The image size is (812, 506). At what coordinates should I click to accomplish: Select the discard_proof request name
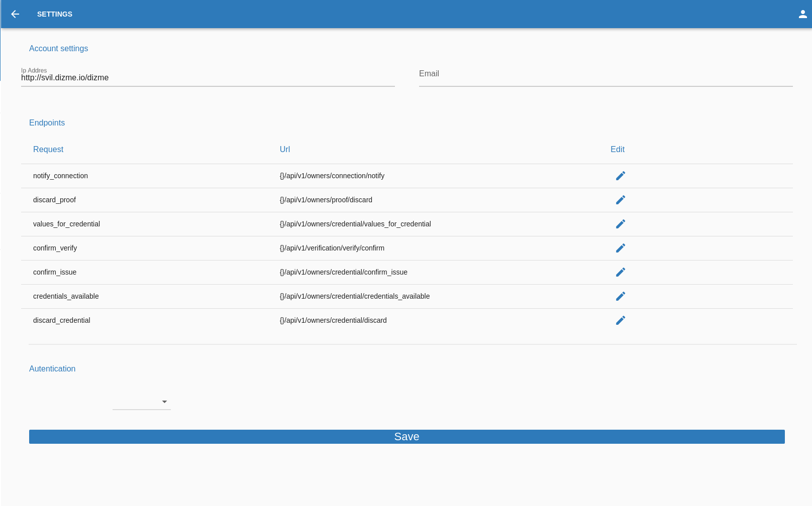point(54,200)
